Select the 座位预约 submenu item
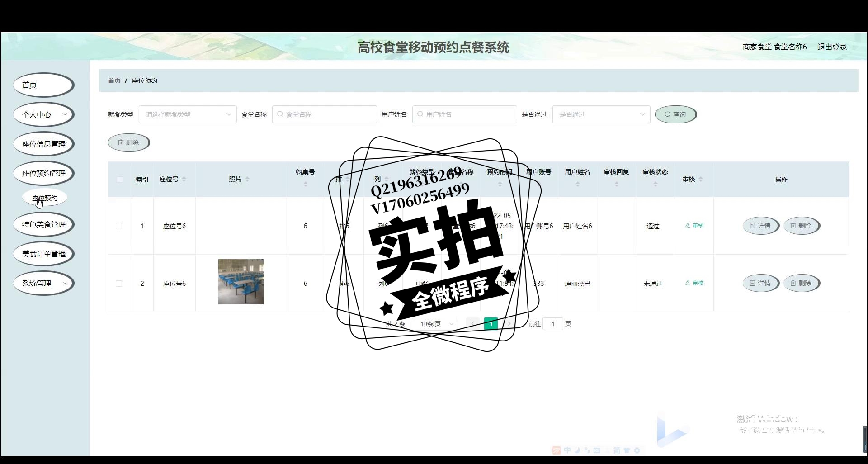The width and height of the screenshot is (868, 464). coord(45,198)
